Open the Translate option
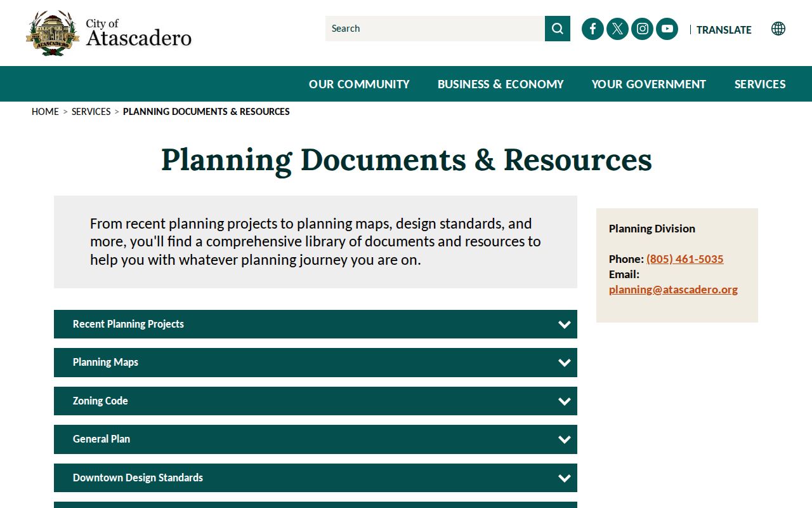Screen dimensions: 812x508 tap(724, 30)
